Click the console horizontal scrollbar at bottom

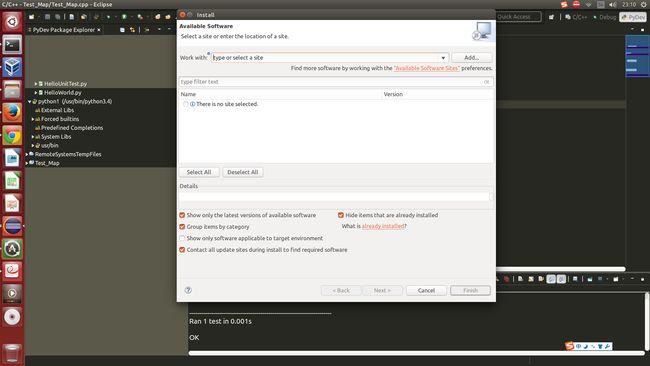(x=417, y=353)
